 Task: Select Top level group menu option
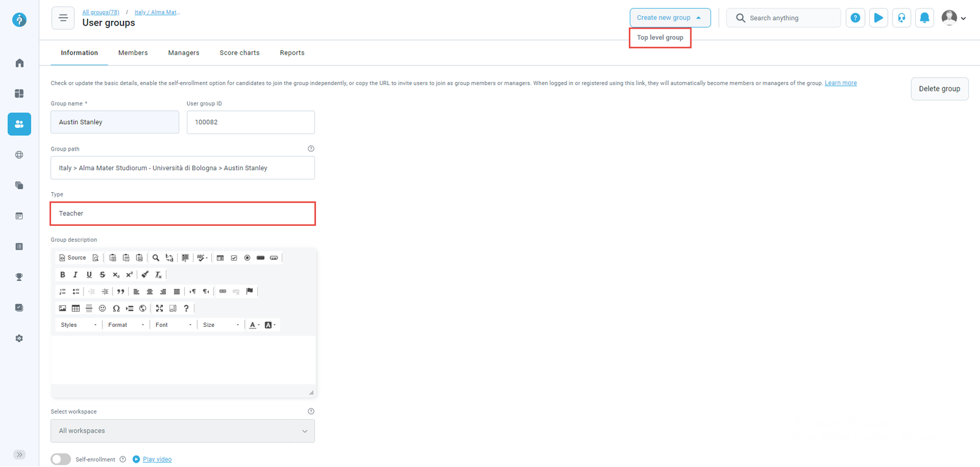point(660,38)
